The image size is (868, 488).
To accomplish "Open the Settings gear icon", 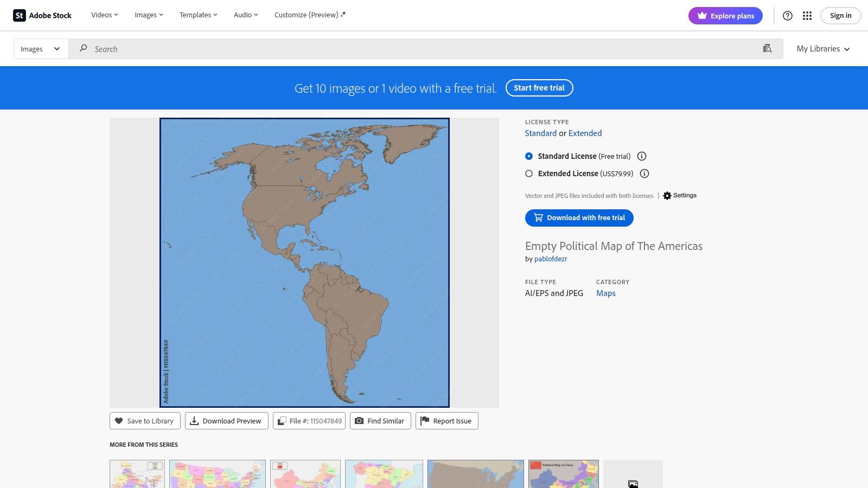I will (667, 196).
